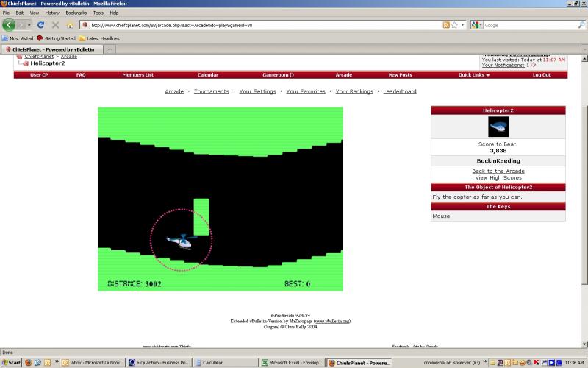Click Log Out
Screen dimensions: 588x368
(542, 75)
